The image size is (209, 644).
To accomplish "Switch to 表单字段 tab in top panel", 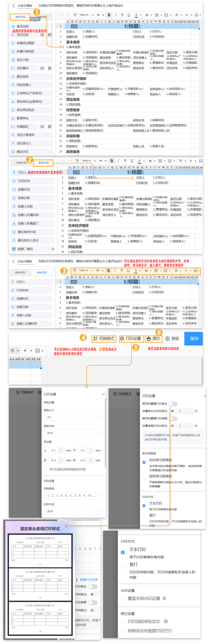I will tap(20, 17).
